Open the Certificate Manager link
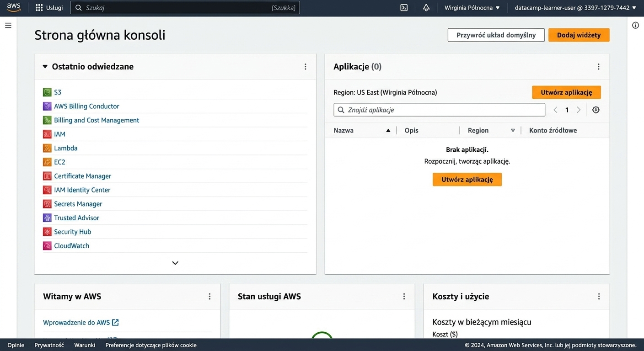This screenshot has width=644, height=351. [83, 176]
